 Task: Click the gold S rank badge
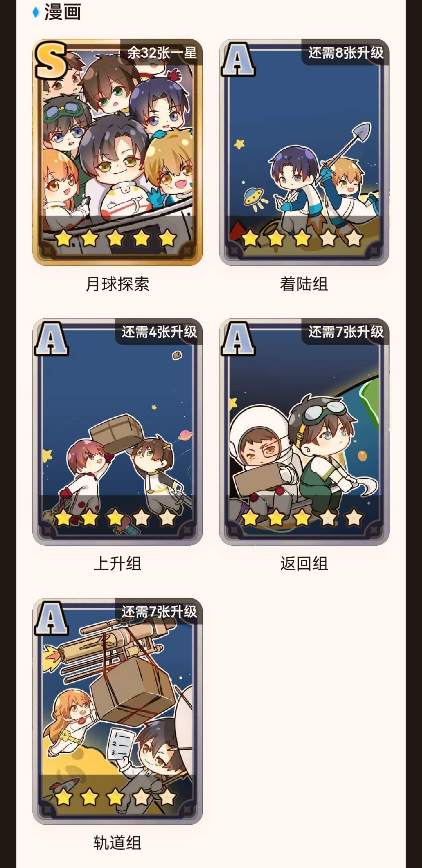[51, 60]
